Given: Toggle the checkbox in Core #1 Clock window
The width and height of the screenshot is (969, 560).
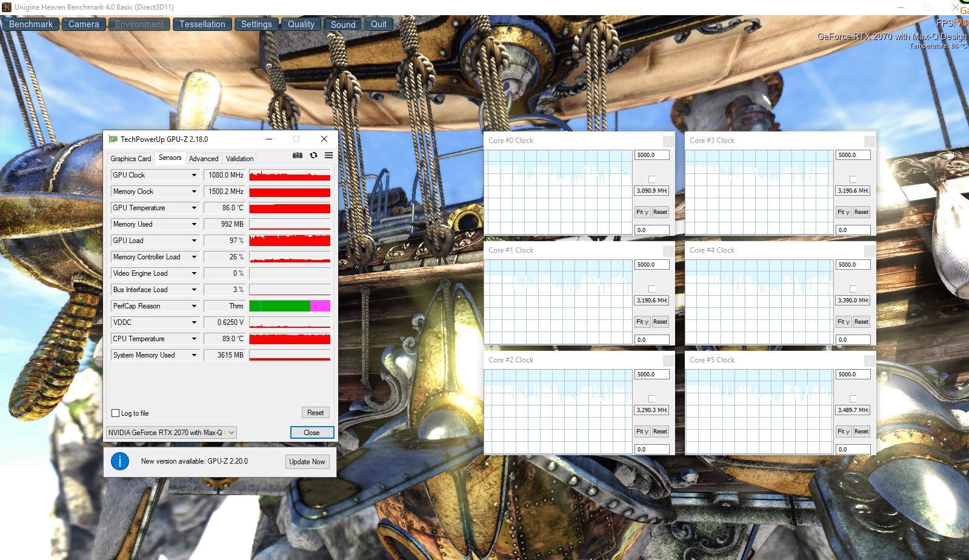Looking at the screenshot, I should point(652,289).
